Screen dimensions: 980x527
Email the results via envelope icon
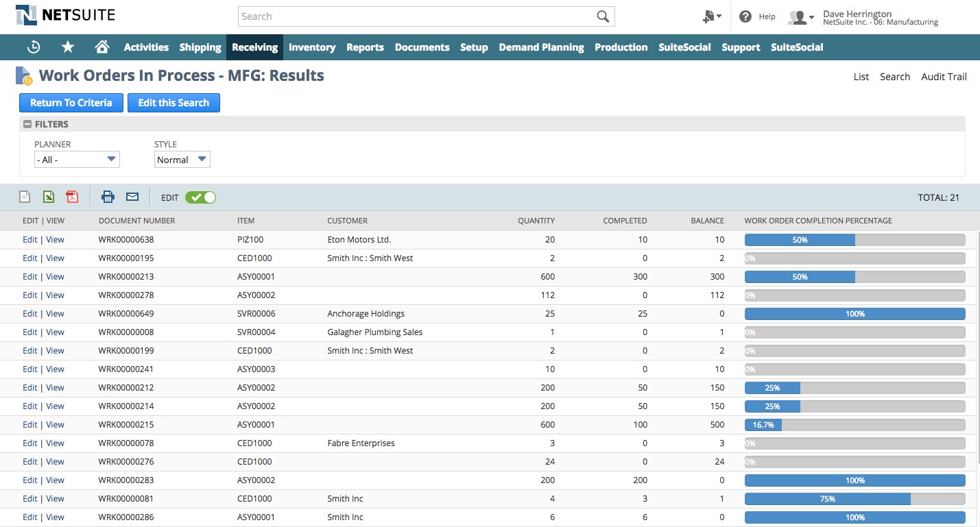click(x=132, y=197)
